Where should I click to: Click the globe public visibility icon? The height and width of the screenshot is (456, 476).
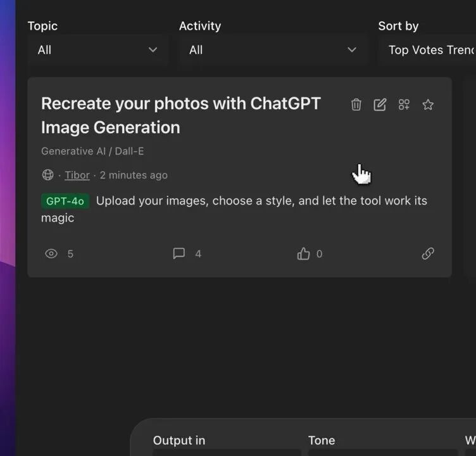point(47,175)
